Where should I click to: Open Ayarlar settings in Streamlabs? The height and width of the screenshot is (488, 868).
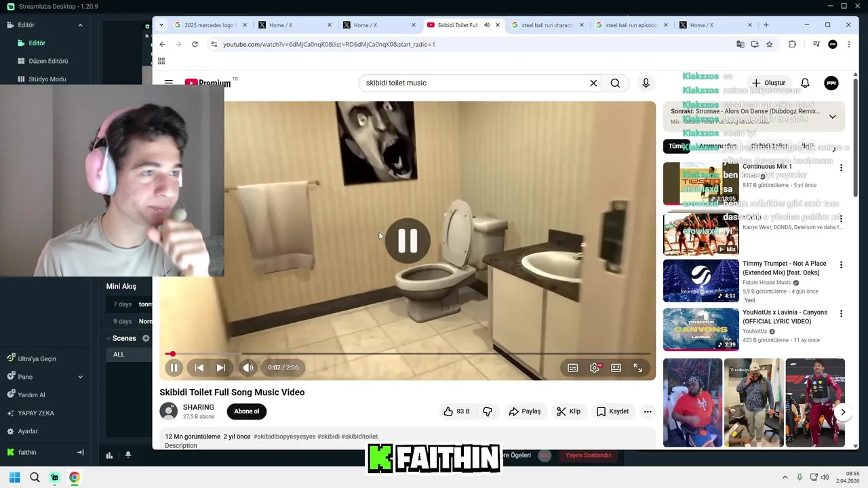pos(27,431)
